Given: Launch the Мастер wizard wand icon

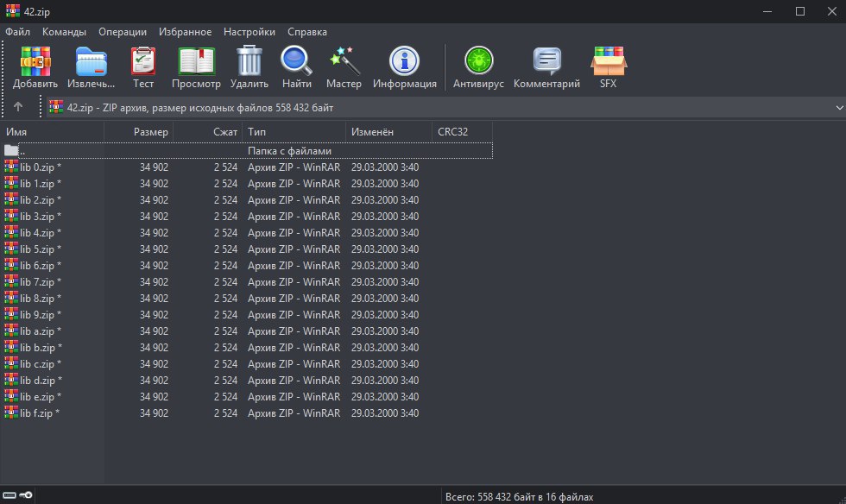Looking at the screenshot, I should tap(344, 61).
